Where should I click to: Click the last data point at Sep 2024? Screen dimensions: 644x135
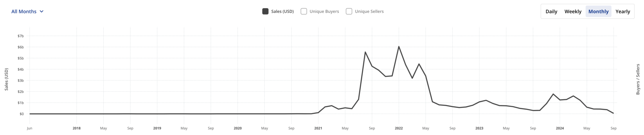coord(613,113)
